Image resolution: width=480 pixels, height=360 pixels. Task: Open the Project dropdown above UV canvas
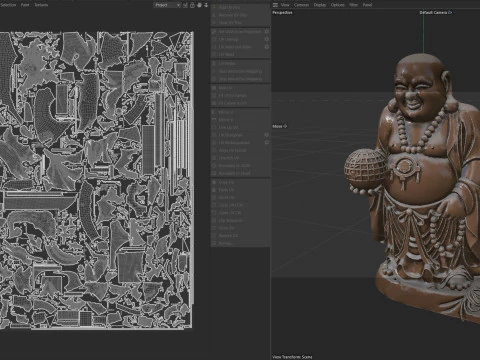coord(167,5)
